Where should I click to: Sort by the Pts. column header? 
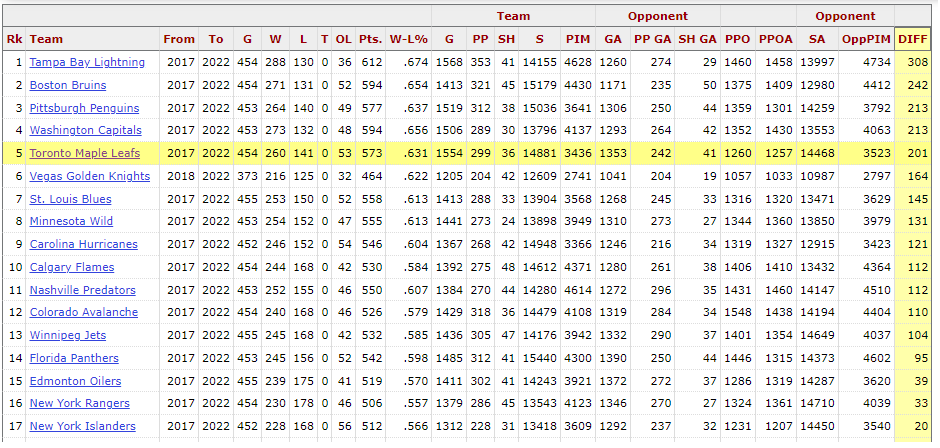pos(370,39)
